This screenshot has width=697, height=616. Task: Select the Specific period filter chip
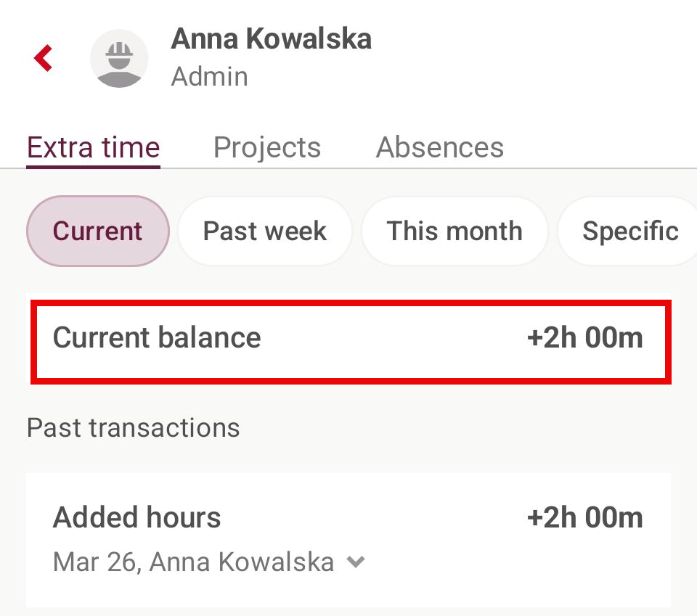pos(629,231)
